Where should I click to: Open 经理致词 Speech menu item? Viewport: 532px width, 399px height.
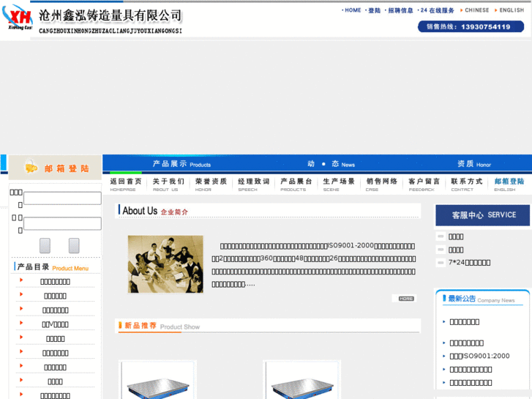tap(254, 184)
